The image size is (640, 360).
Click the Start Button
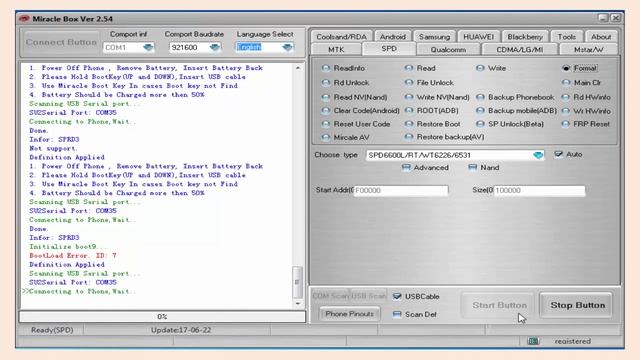[497, 305]
